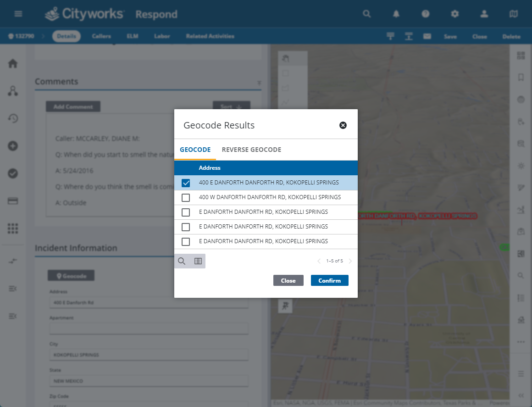Open the email envelope icon on the record toolbar
Image resolution: width=532 pixels, height=407 pixels.
(x=427, y=36)
